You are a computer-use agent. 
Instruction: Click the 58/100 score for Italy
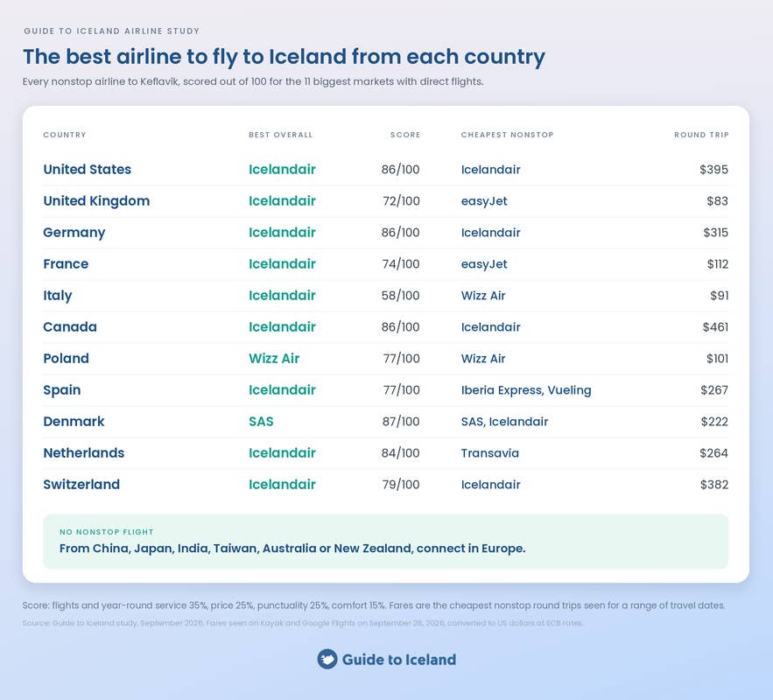pyautogui.click(x=400, y=296)
